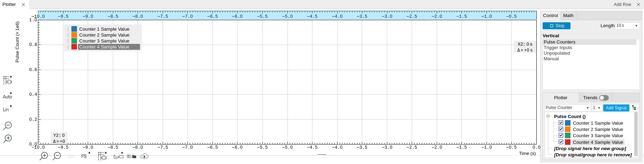Open cursor options icon in bottom toolbar
This screenshot has height=164, width=644.
pos(102,156)
